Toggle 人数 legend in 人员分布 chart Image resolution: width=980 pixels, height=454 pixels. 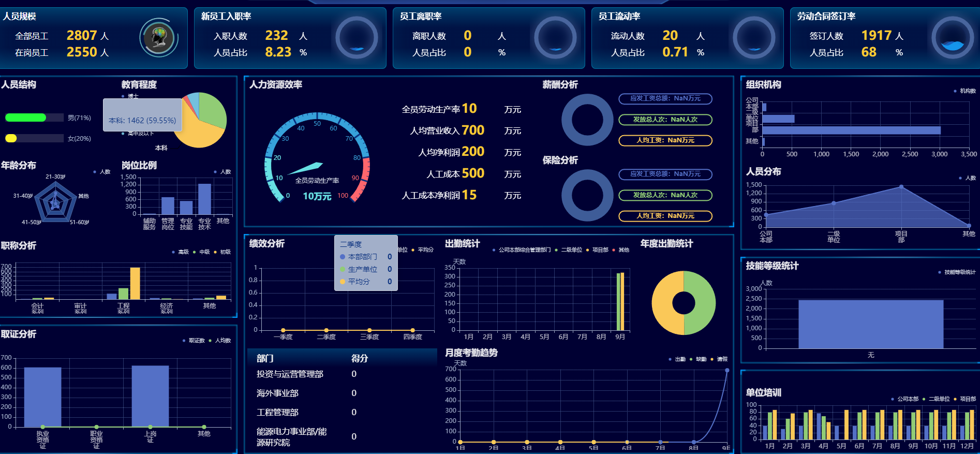tap(968, 178)
